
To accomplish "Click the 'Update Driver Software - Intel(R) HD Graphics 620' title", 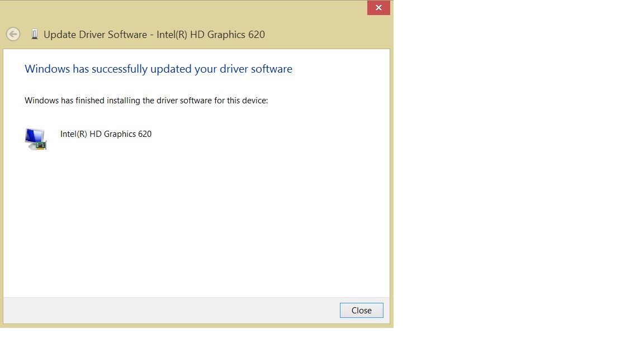I will tap(154, 35).
